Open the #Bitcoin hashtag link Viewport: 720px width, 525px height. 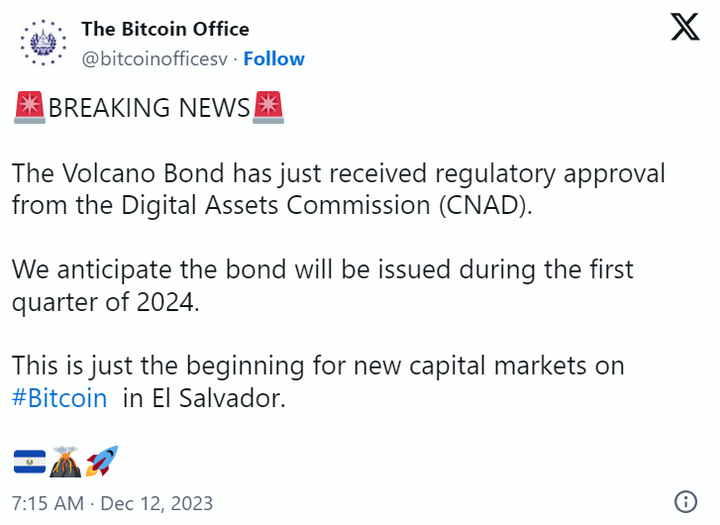click(59, 398)
